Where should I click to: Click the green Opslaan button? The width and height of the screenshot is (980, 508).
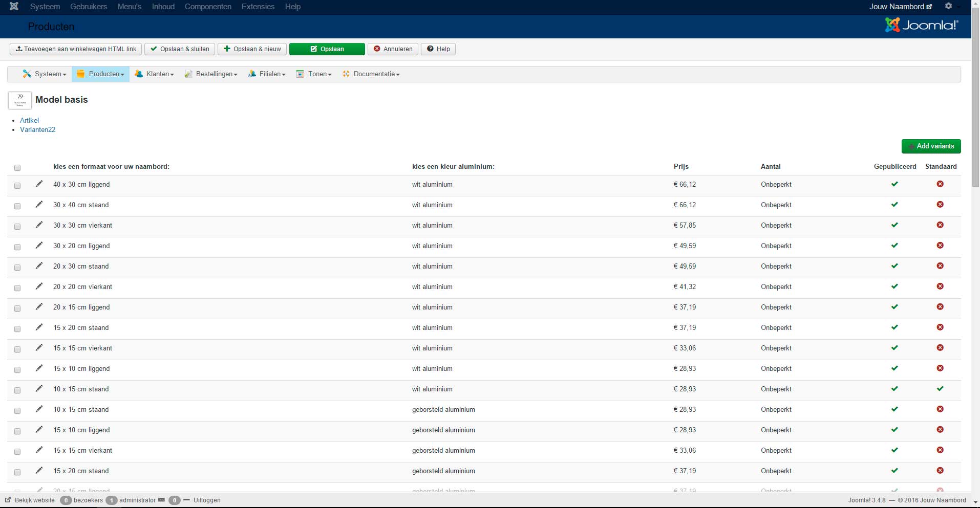coord(327,49)
